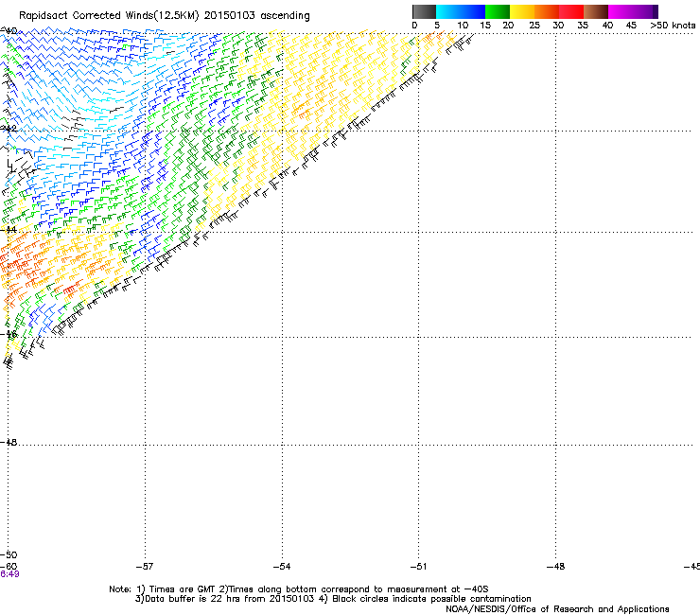Click the latitude label '-50'

pos(9,555)
